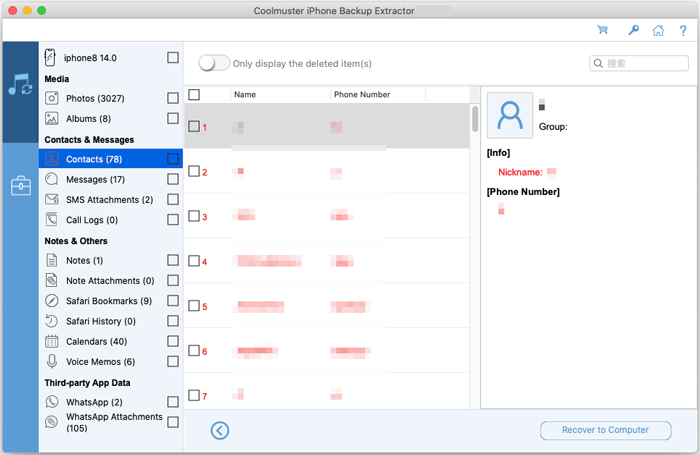Screen dimensions: 700x455
Task: Check the Albums (8) checkbox
Action: click(x=173, y=118)
